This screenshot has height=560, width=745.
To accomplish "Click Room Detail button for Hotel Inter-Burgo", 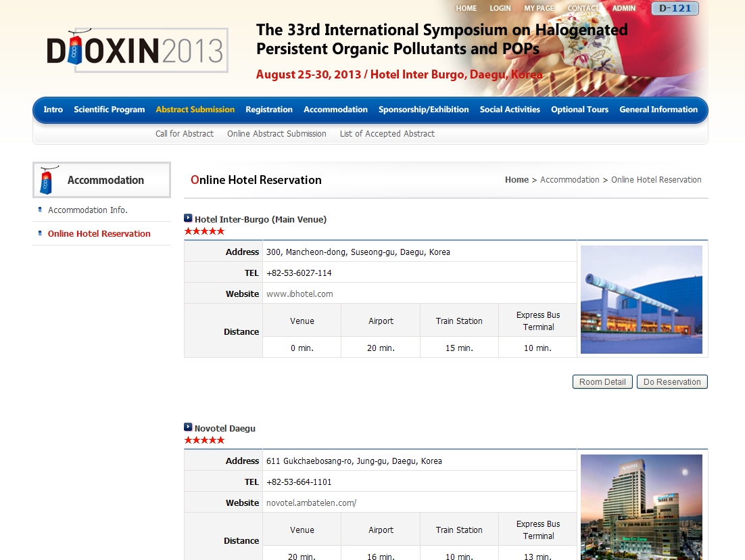I will click(602, 381).
